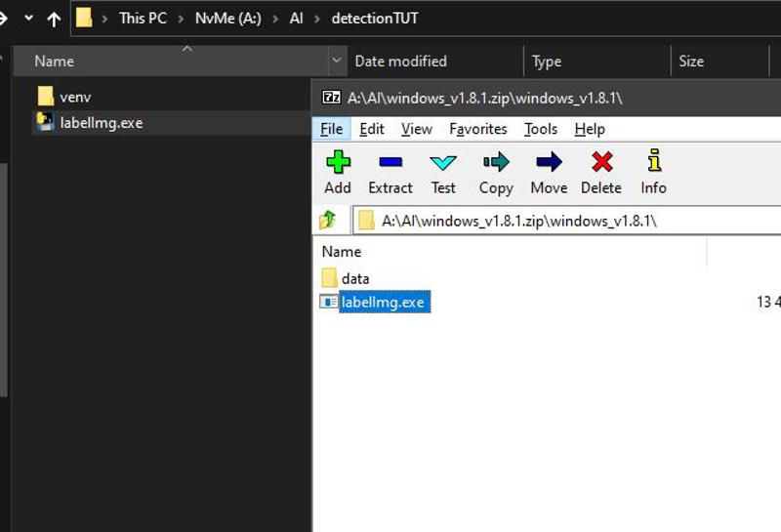Open the File menu in 7-Zip
The height and width of the screenshot is (532, 781).
[x=331, y=129]
